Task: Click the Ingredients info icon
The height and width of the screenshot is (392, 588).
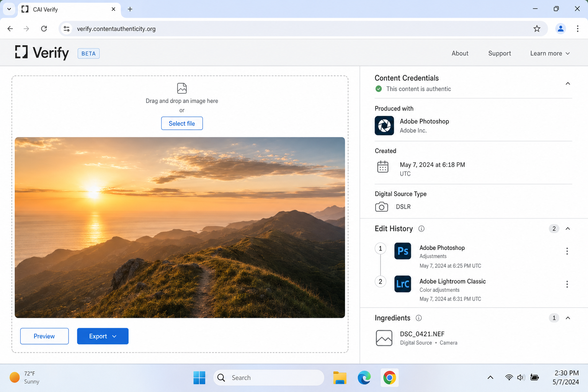Action: click(x=418, y=318)
